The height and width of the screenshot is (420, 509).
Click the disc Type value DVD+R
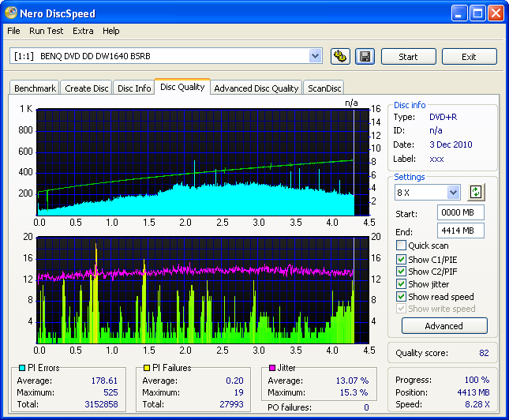pos(443,117)
